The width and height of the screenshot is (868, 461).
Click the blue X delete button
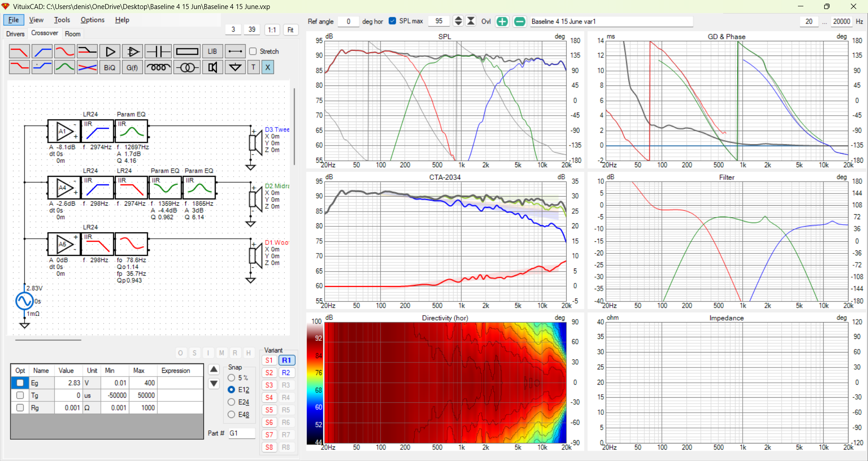[x=268, y=67]
